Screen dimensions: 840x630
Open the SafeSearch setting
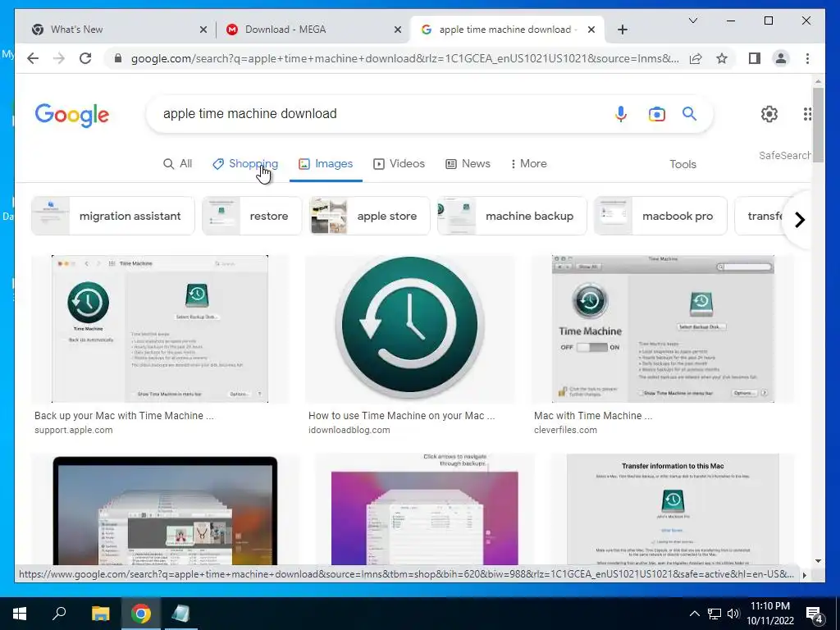coord(784,155)
